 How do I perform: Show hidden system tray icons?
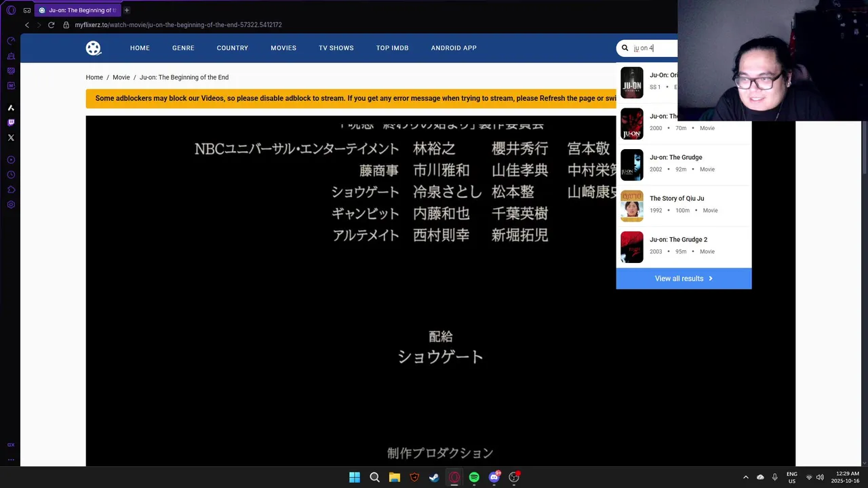(746, 477)
